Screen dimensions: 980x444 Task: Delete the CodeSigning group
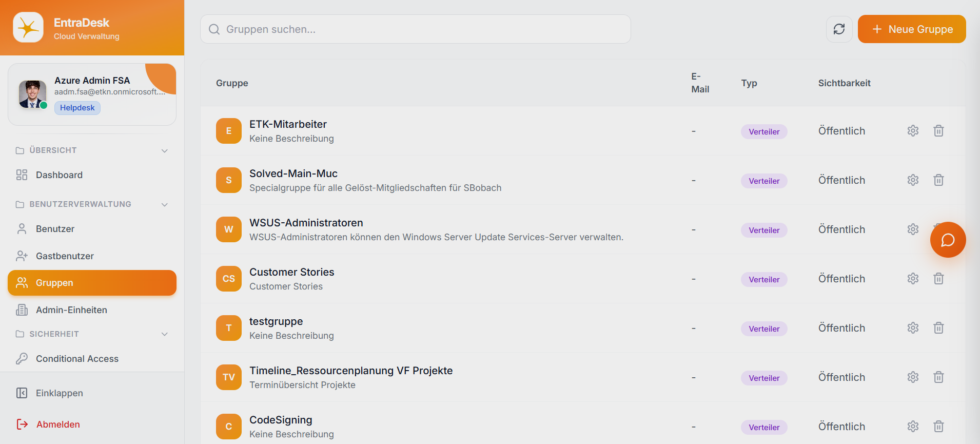938,427
